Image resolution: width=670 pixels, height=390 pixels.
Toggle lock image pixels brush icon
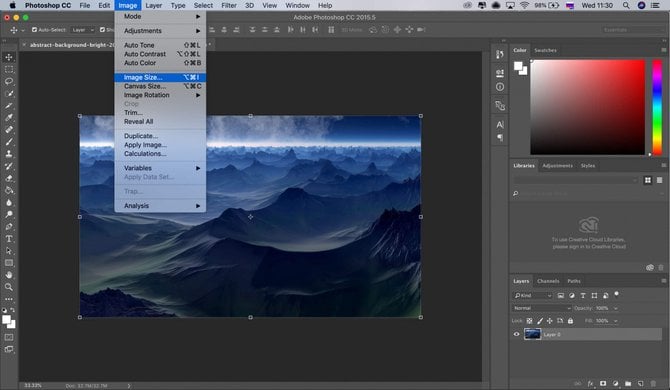coord(540,321)
